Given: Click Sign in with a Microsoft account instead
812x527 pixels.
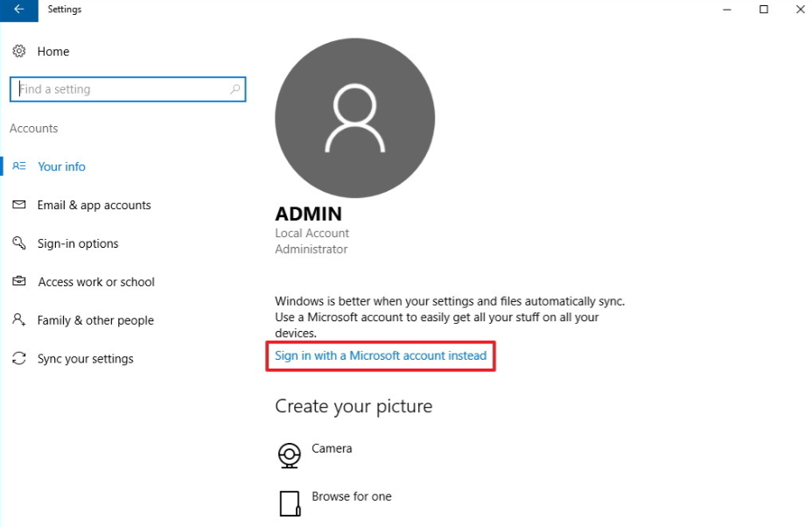Looking at the screenshot, I should click(x=381, y=355).
